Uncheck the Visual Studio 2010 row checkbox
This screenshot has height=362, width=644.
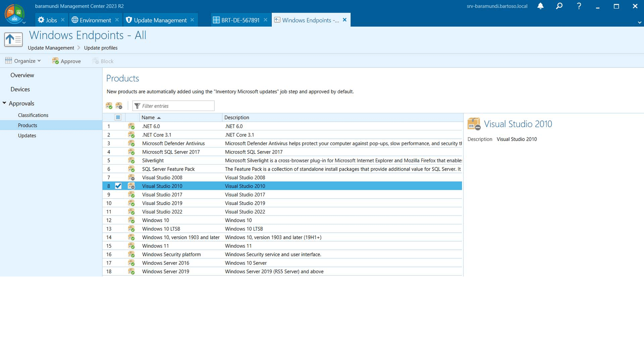pyautogui.click(x=118, y=186)
